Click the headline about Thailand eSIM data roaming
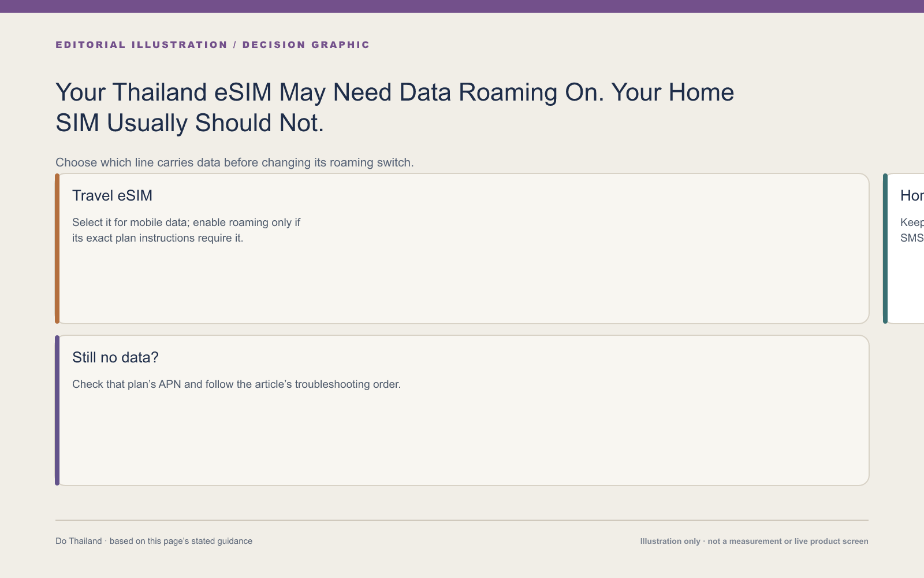This screenshot has width=924, height=578. pos(394,108)
